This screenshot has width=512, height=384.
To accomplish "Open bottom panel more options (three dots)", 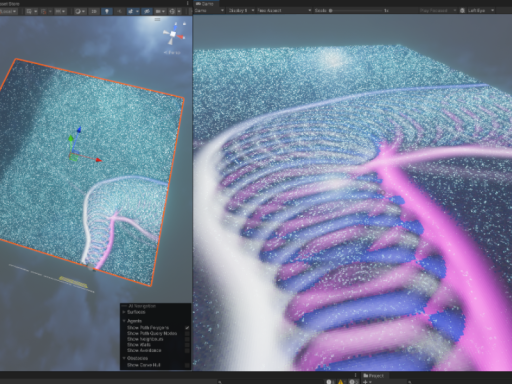I will pyautogui.click(x=356, y=375).
